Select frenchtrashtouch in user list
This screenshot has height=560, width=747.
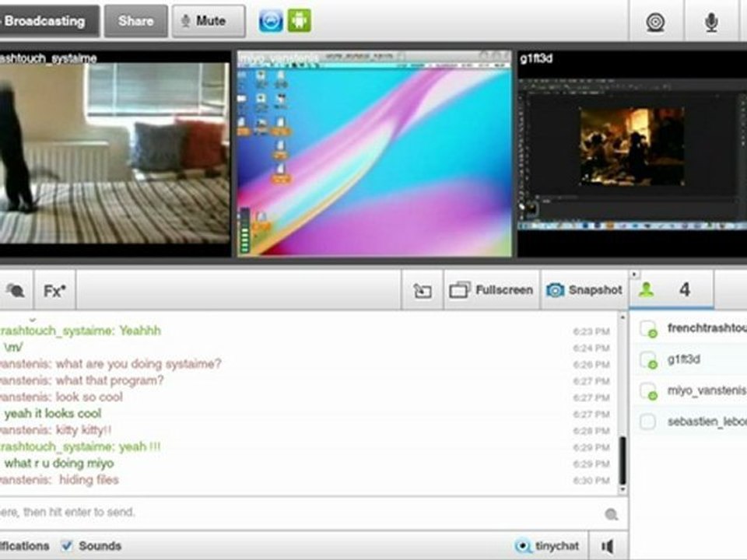click(x=707, y=328)
